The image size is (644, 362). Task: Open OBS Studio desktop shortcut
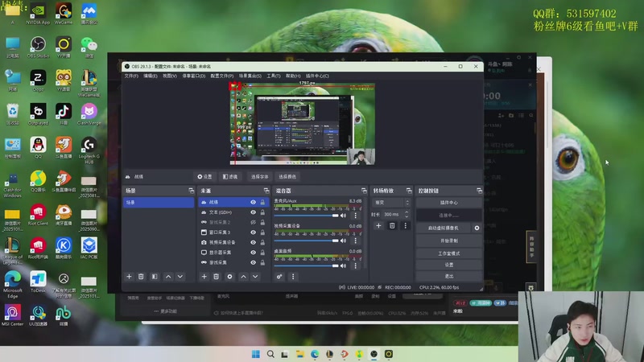pos(38,47)
